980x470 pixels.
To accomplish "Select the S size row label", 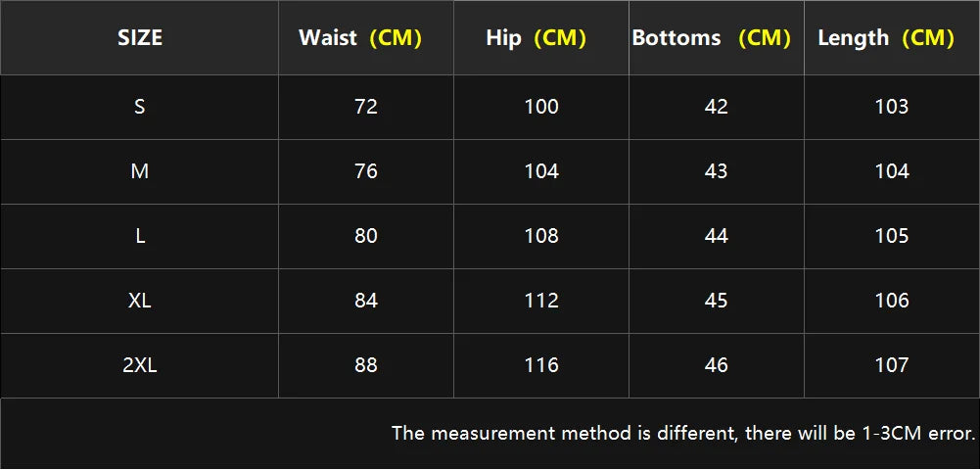I will 140,107.
